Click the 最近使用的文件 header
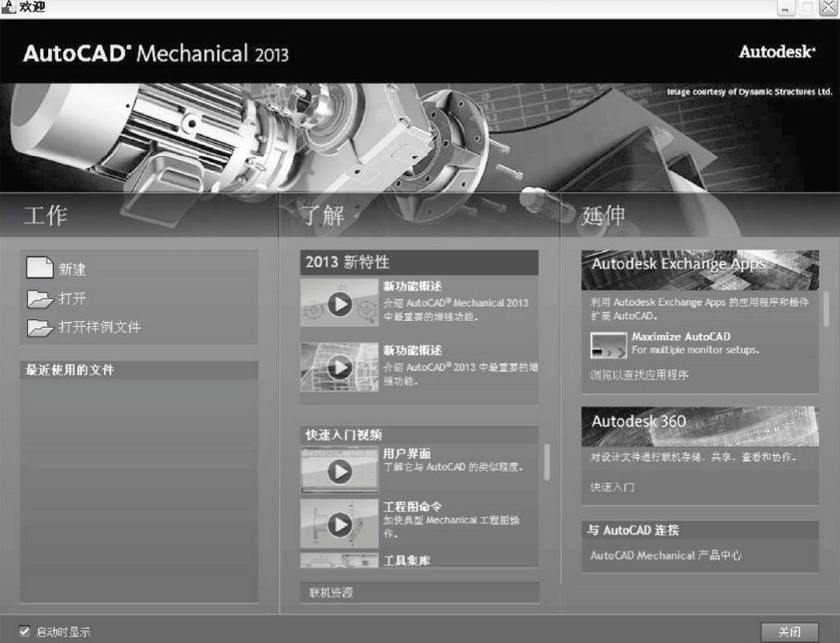The width and height of the screenshot is (840, 643). coord(139,370)
